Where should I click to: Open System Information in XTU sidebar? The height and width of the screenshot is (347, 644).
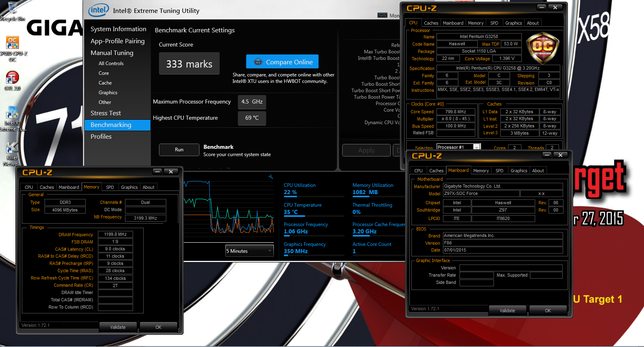pyautogui.click(x=118, y=29)
